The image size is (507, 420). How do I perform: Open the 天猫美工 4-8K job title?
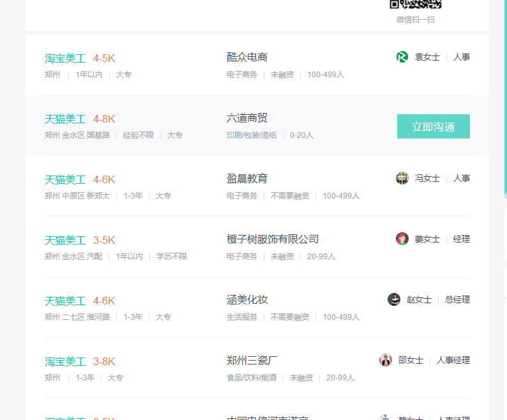click(65, 119)
